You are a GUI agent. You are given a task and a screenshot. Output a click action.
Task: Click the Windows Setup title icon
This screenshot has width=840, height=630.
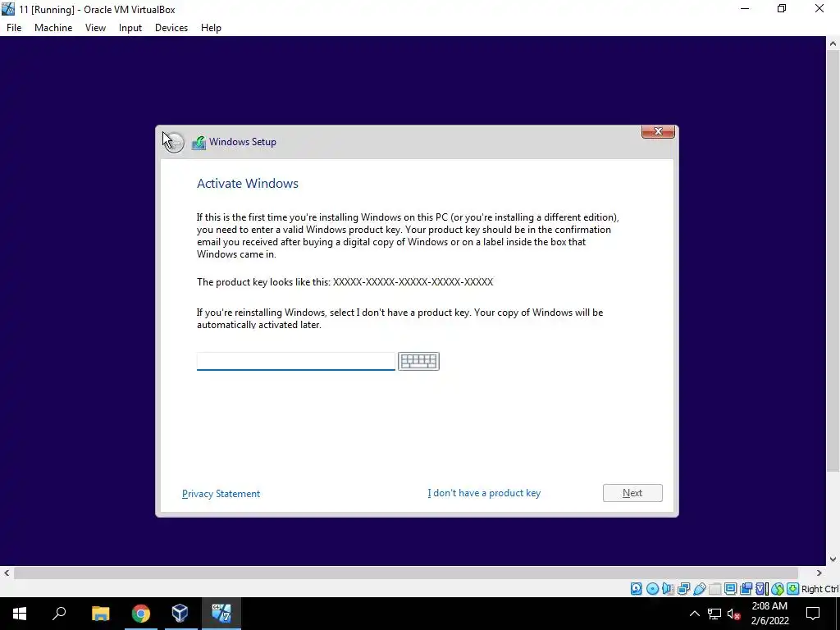[199, 143]
